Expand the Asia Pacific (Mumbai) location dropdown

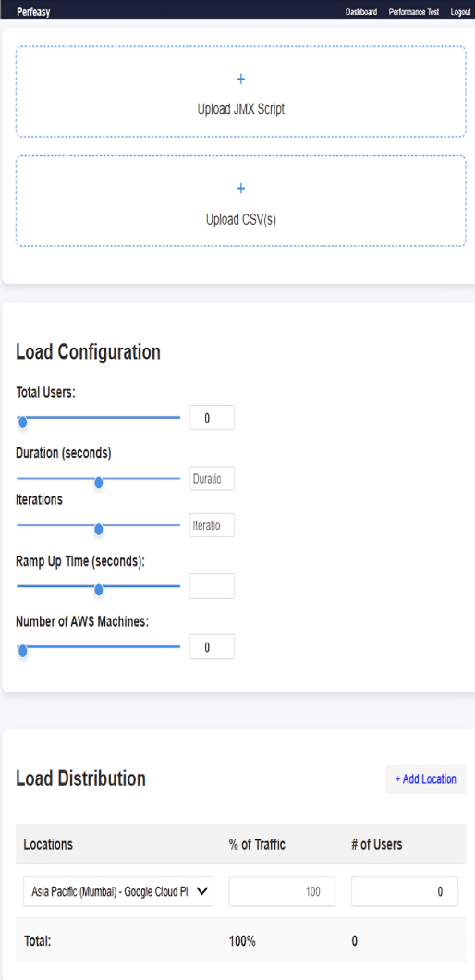(118, 891)
